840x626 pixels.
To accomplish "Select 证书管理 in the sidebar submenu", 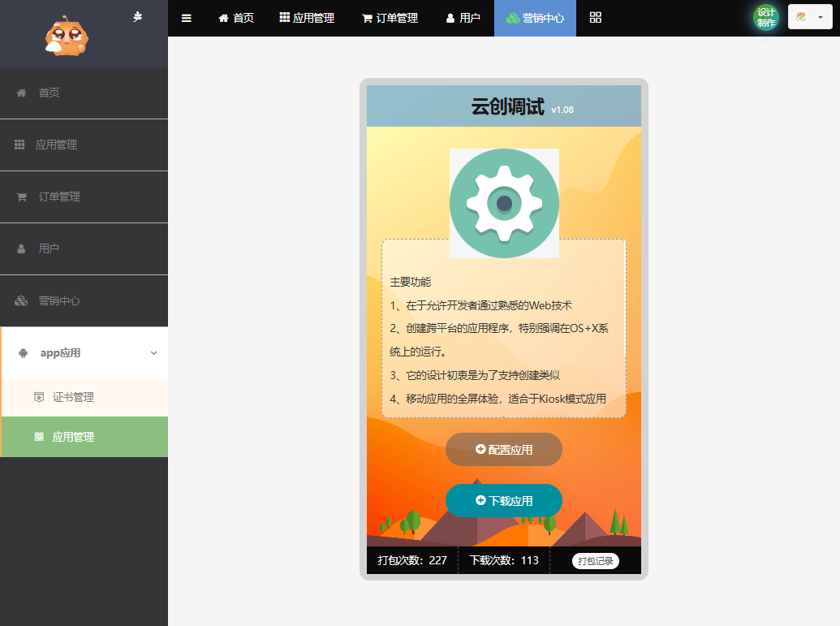I will tap(73, 397).
